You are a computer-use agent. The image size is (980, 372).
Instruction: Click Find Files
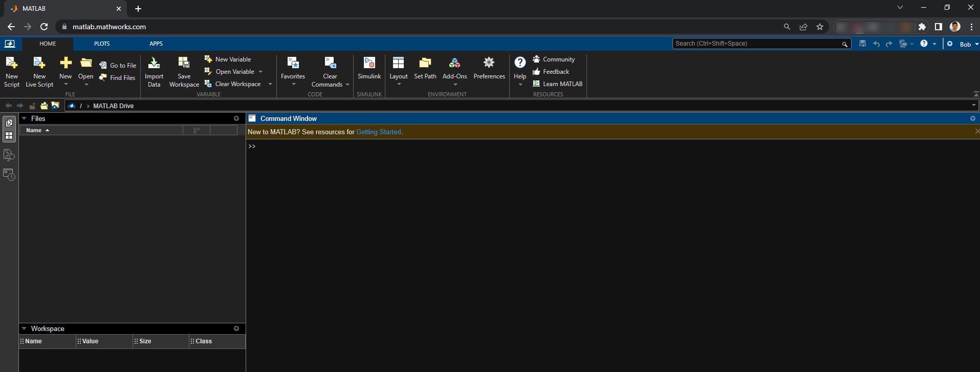(x=117, y=78)
